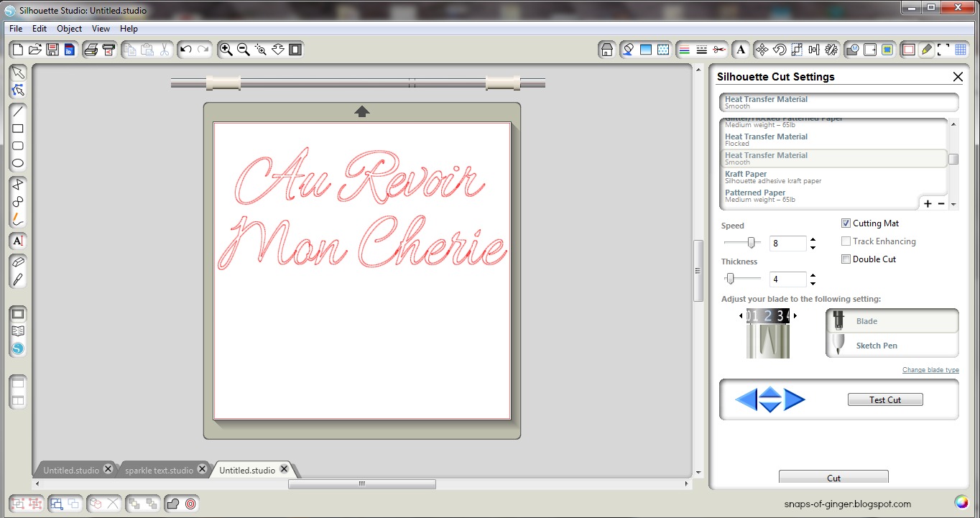Select the Edit Points tool
980x518 pixels.
tap(18, 90)
